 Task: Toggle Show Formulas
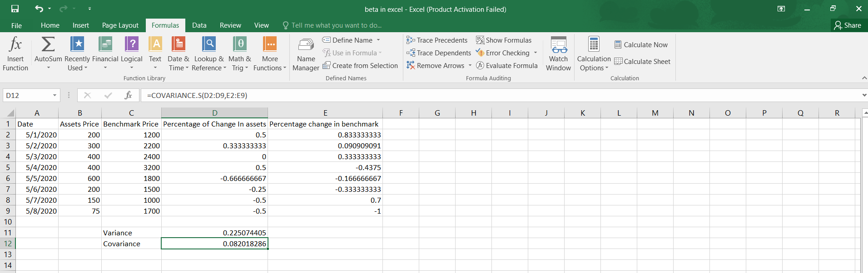pyautogui.click(x=504, y=40)
